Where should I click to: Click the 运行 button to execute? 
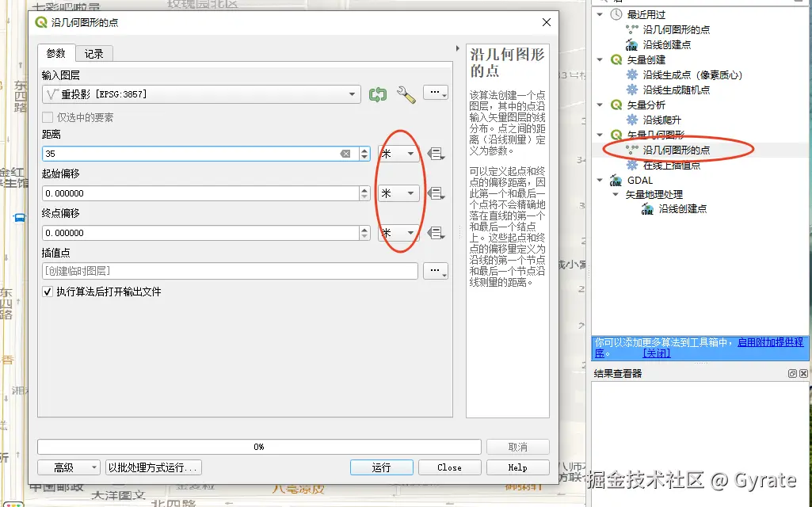[381, 467]
